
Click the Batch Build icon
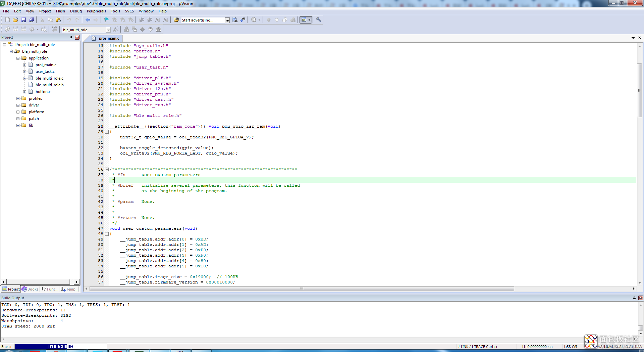(32, 30)
